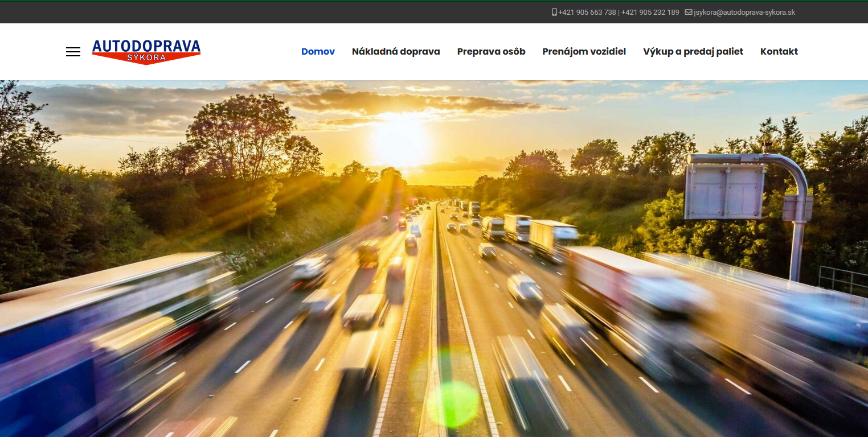868x437 pixels.
Task: Click the Autodoprava Sýkora logo
Action: point(146,52)
